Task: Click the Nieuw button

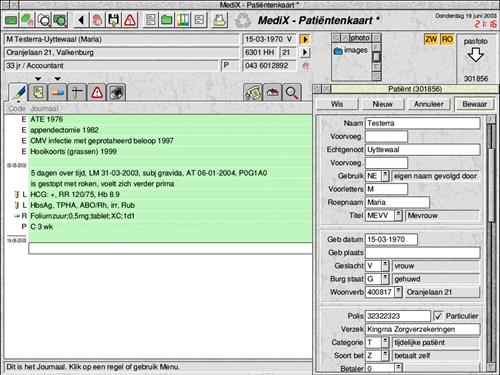Action: tap(383, 104)
